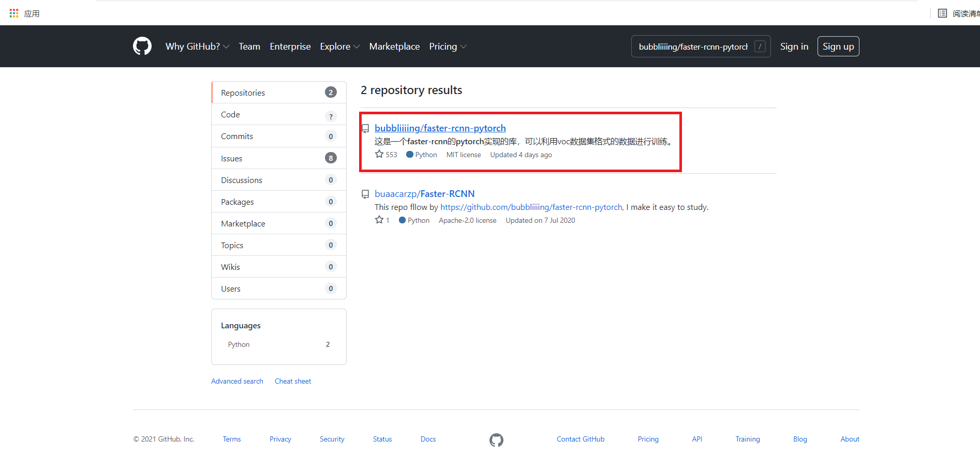The width and height of the screenshot is (980, 471).
Task: Click the GitHub Octocat logo in header
Action: [142, 46]
